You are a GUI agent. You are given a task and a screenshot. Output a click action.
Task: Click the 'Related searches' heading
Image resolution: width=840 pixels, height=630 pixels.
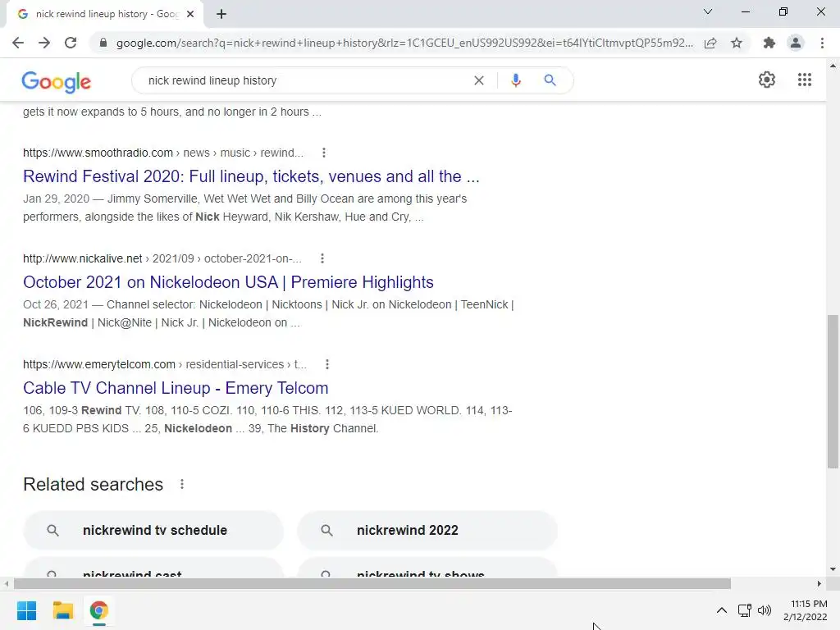[x=94, y=484]
